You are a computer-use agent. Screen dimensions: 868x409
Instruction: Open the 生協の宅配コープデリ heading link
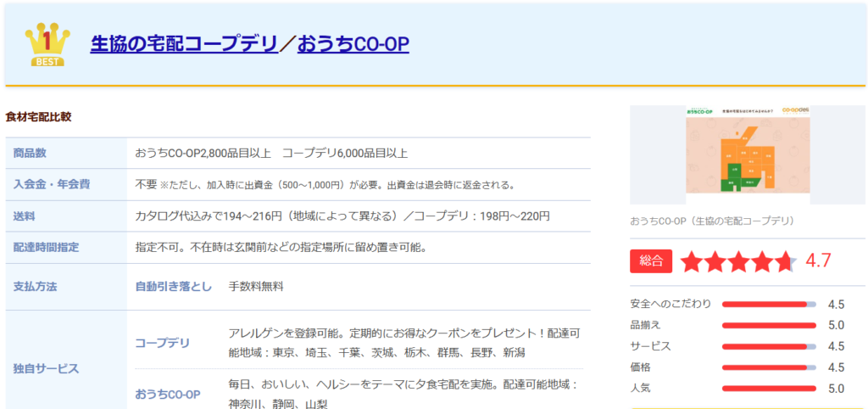(x=184, y=43)
